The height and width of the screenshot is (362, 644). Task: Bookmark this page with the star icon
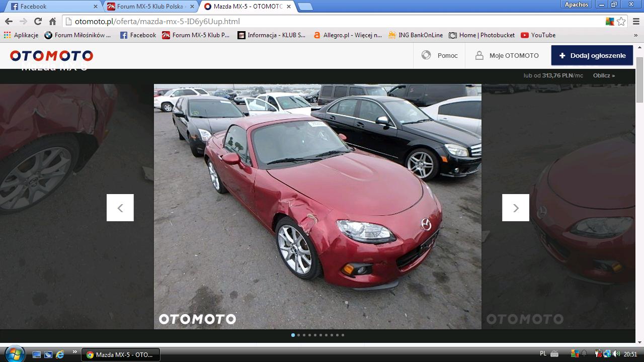[621, 21]
